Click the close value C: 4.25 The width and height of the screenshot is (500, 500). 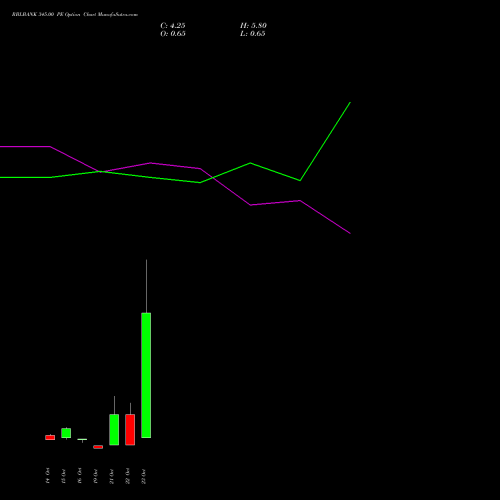[x=173, y=26]
